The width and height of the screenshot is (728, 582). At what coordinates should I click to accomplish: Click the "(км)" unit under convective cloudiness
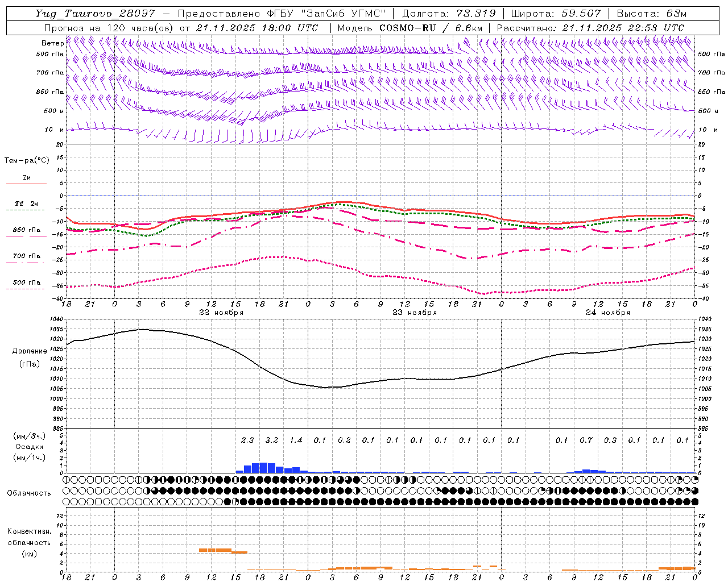coord(29,554)
